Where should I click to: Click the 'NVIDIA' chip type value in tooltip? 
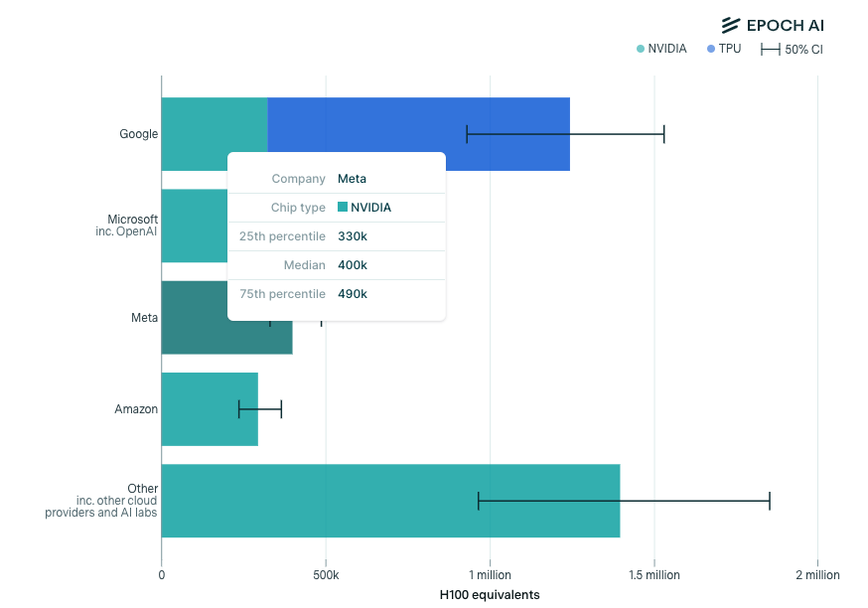click(370, 208)
